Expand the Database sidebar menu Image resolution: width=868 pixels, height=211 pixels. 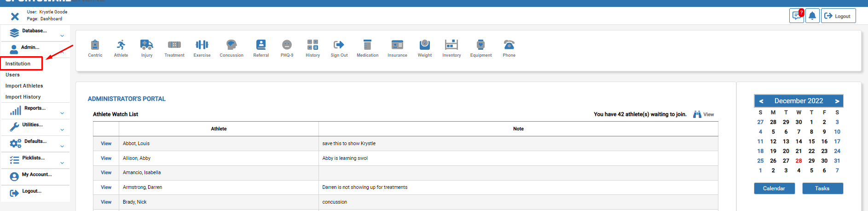pyautogui.click(x=35, y=33)
